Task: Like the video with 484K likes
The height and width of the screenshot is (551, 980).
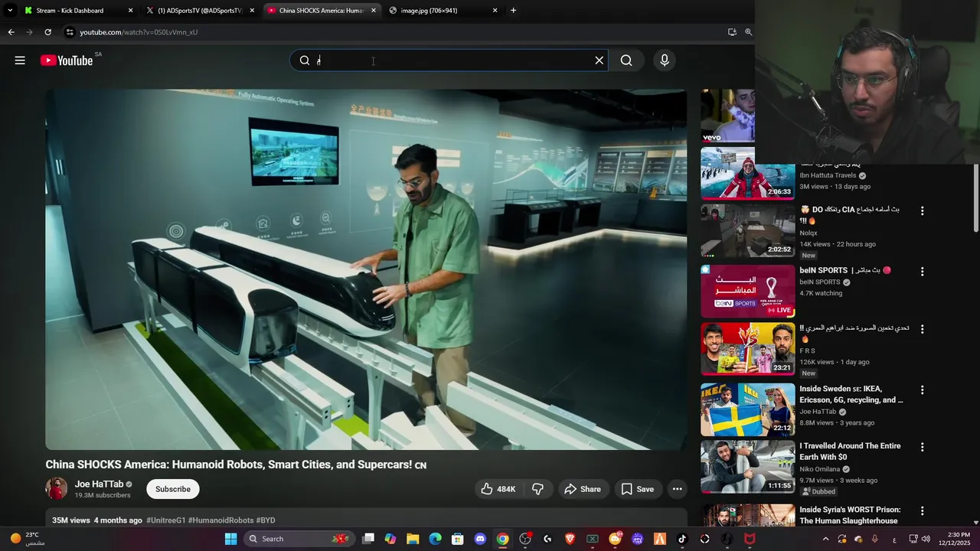Action: tap(498, 489)
